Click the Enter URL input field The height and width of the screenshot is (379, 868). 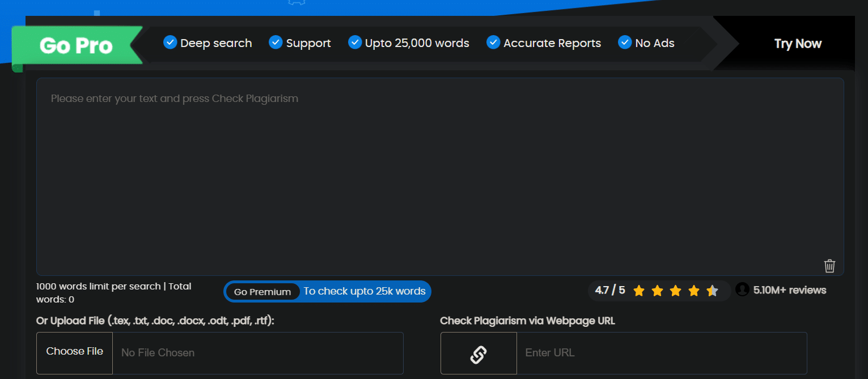[661, 353]
